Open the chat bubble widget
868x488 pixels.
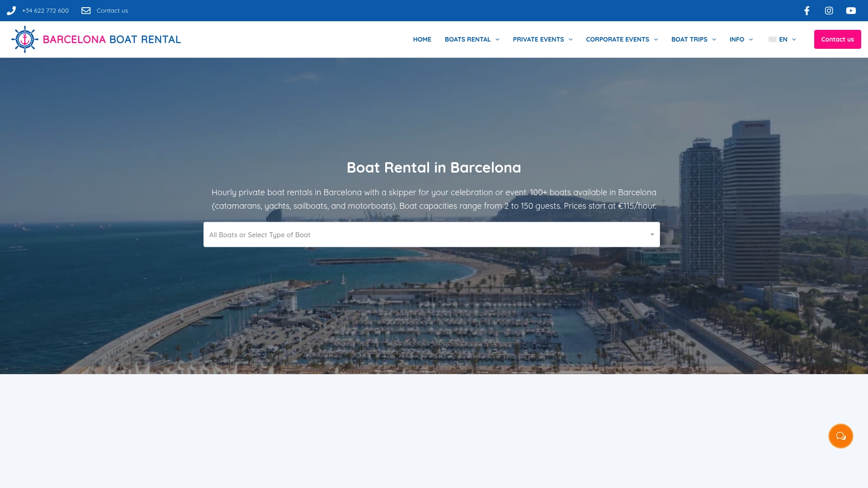pyautogui.click(x=840, y=436)
